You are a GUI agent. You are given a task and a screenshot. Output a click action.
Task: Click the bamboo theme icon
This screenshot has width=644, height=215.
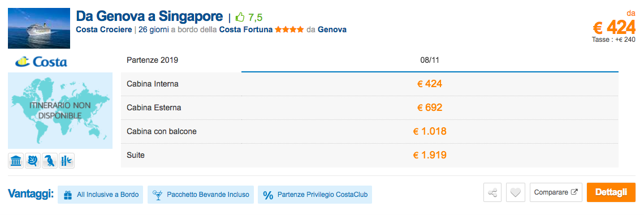(x=67, y=161)
